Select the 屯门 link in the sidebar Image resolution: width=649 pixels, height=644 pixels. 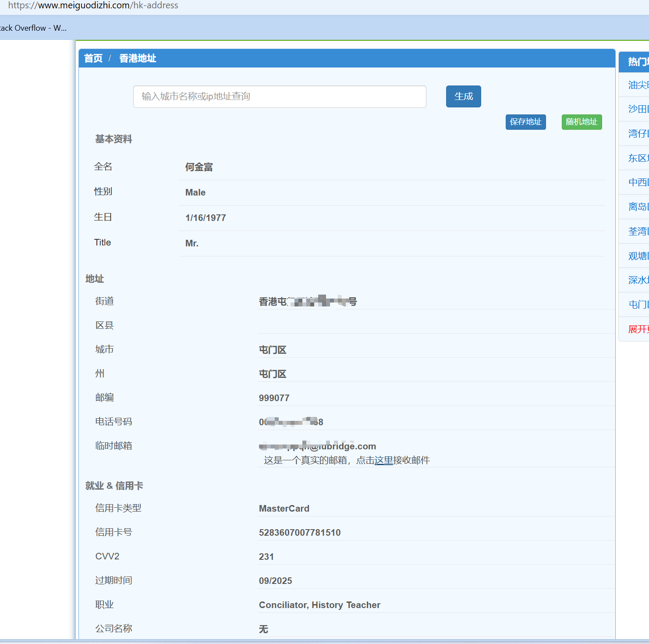[638, 305]
